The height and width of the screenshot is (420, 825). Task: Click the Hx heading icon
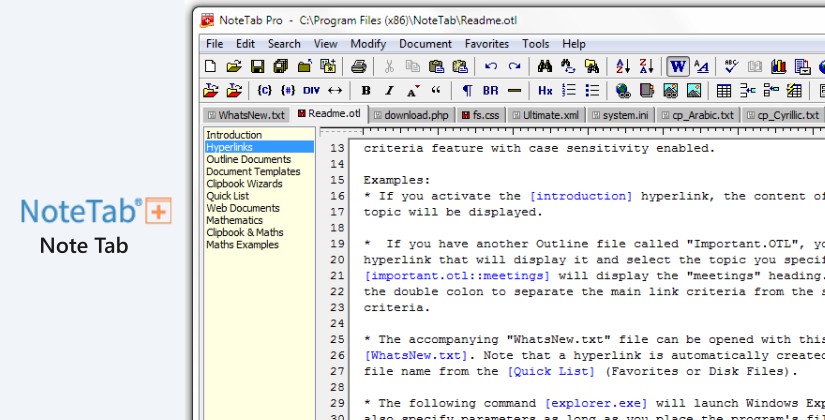[x=545, y=91]
